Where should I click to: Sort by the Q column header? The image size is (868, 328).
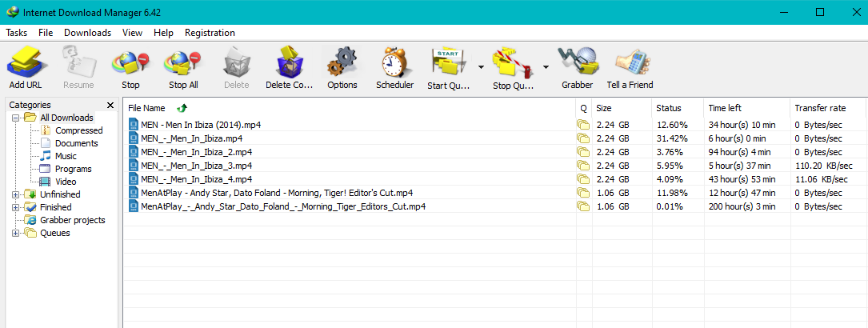(583, 109)
